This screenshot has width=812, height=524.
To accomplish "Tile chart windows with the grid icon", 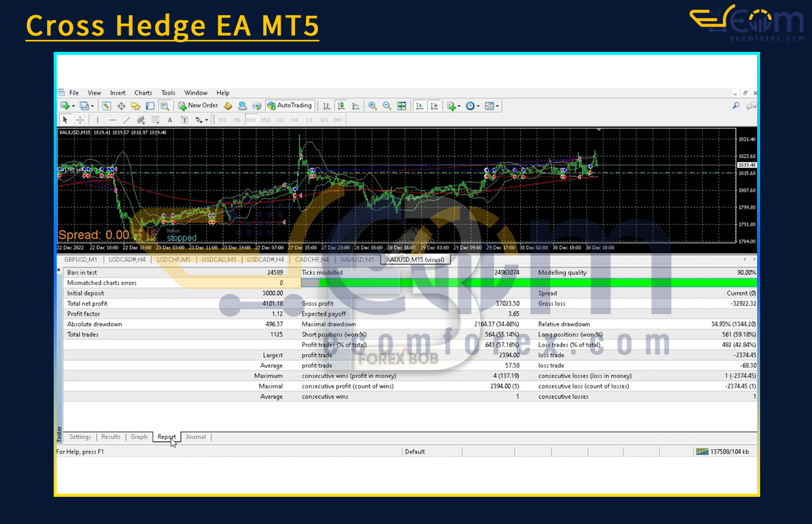I will point(402,106).
